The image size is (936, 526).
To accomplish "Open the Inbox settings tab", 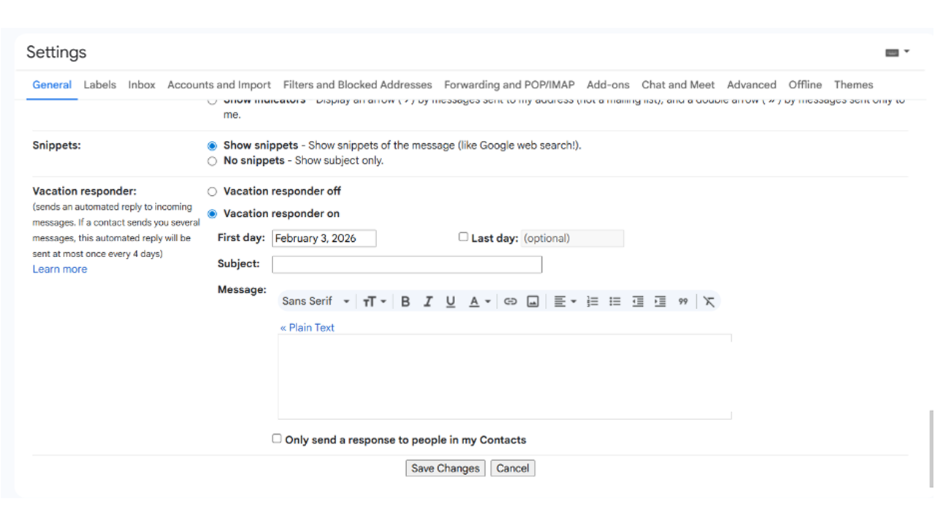I will click(x=141, y=85).
